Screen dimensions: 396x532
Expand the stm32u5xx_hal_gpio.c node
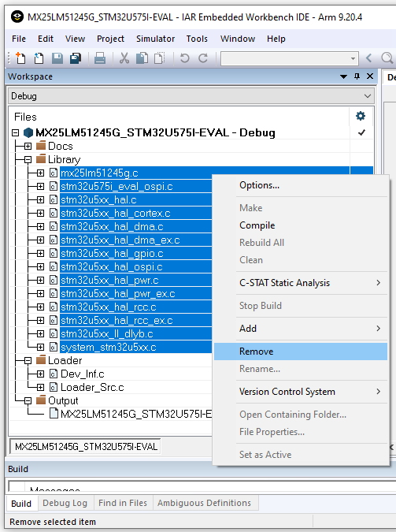[40, 254]
